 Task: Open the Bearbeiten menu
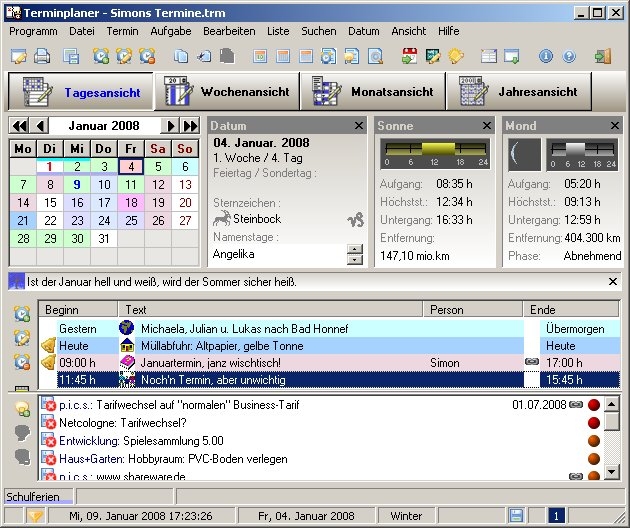[228, 31]
